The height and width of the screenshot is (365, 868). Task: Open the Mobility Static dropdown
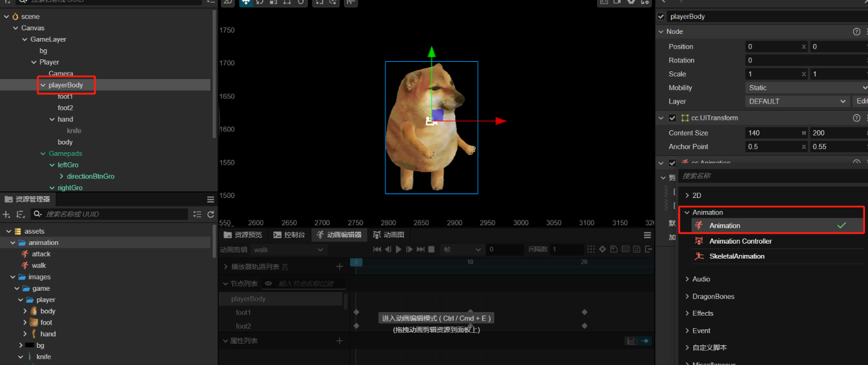click(x=806, y=87)
